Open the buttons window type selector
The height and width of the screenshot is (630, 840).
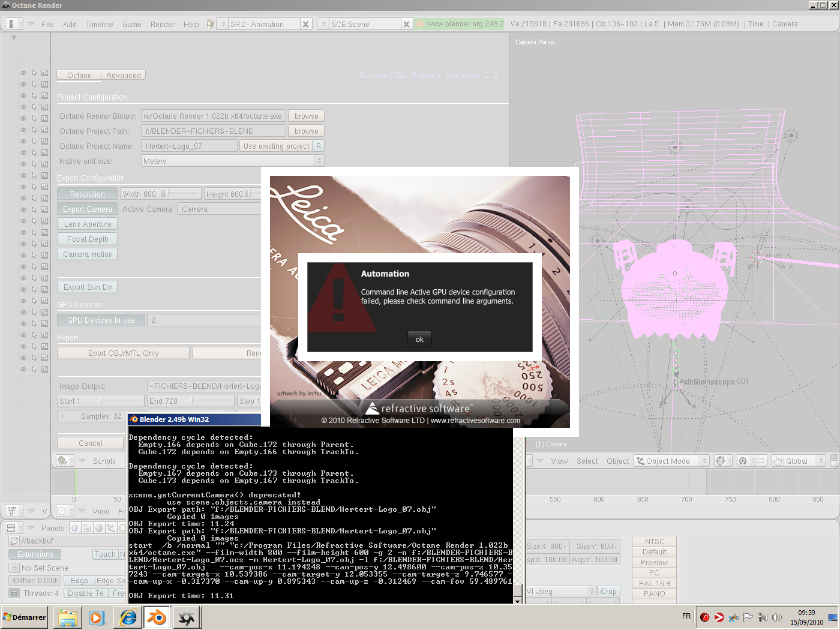pyautogui.click(x=14, y=528)
